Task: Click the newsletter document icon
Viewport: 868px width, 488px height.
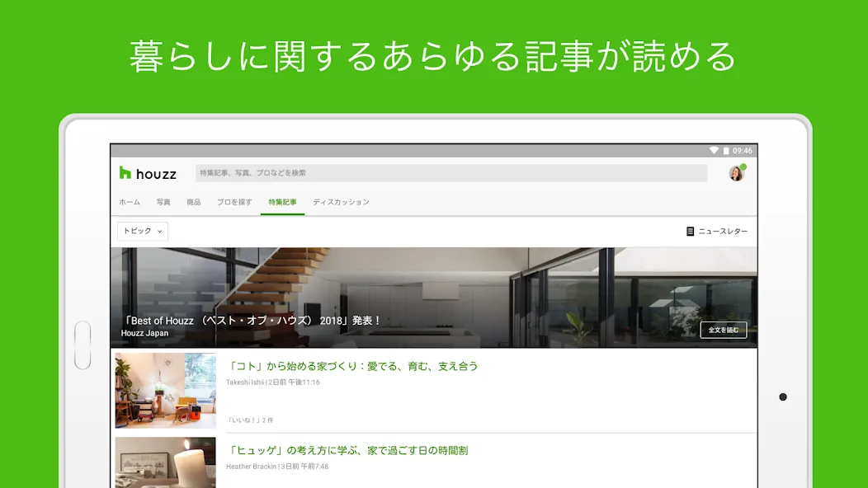Action: pyautogui.click(x=690, y=232)
